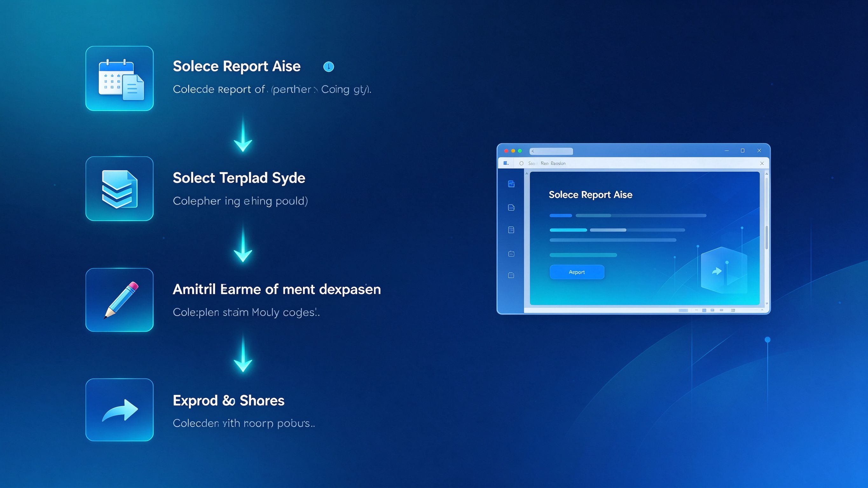Click the Amitril Earme of ment dexpasen heading
Viewport: 868px width, 488px height.
(x=277, y=289)
